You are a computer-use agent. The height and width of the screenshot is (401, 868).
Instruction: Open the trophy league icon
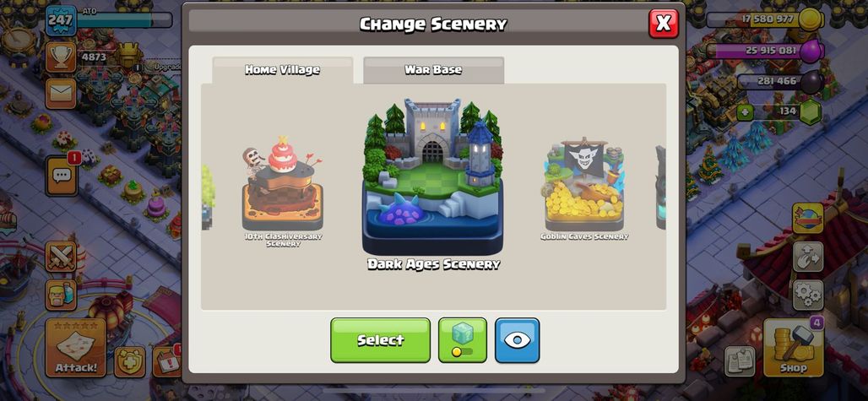coord(61,57)
